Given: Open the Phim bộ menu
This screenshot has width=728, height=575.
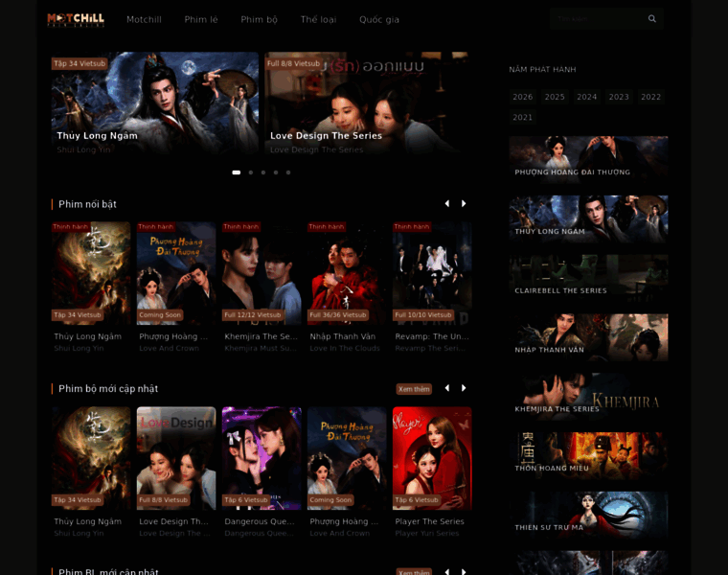Looking at the screenshot, I should tap(259, 19).
